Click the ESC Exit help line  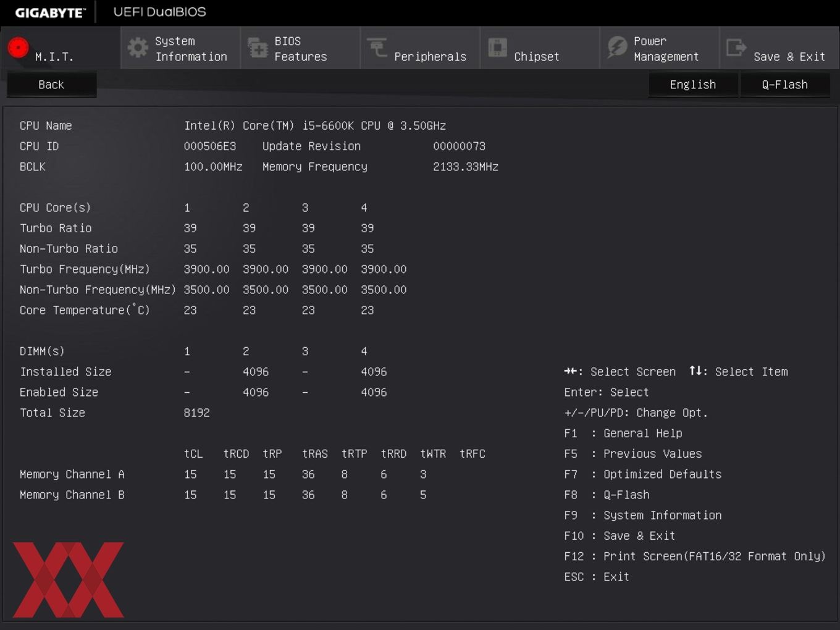tap(597, 577)
